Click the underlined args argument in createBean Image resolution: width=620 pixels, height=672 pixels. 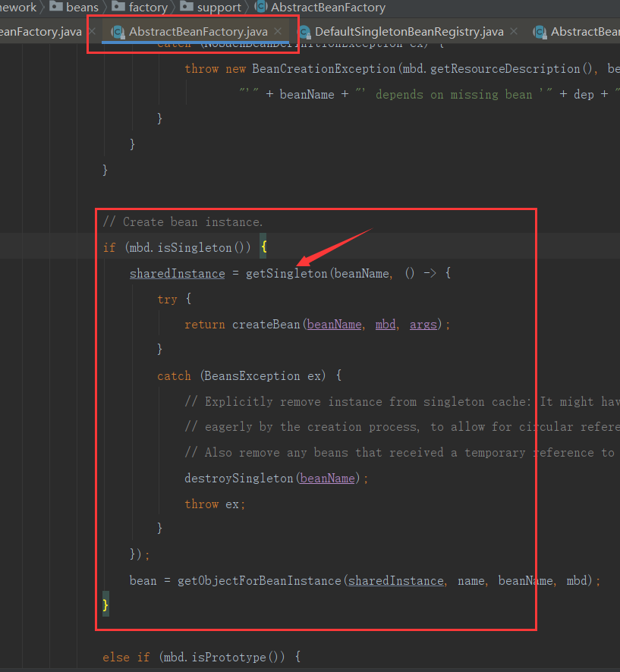point(422,324)
